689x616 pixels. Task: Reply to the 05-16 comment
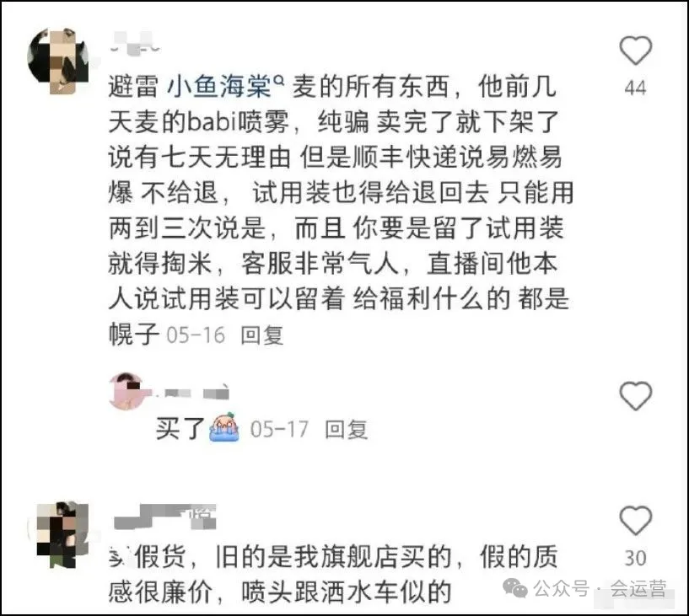point(262,335)
